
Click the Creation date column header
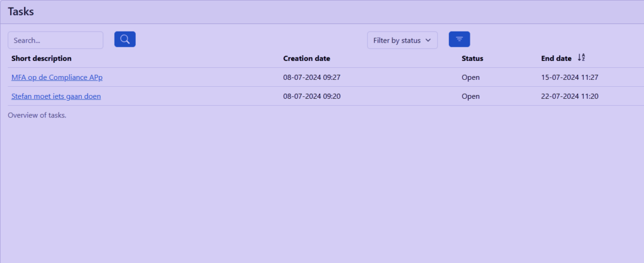pos(306,59)
